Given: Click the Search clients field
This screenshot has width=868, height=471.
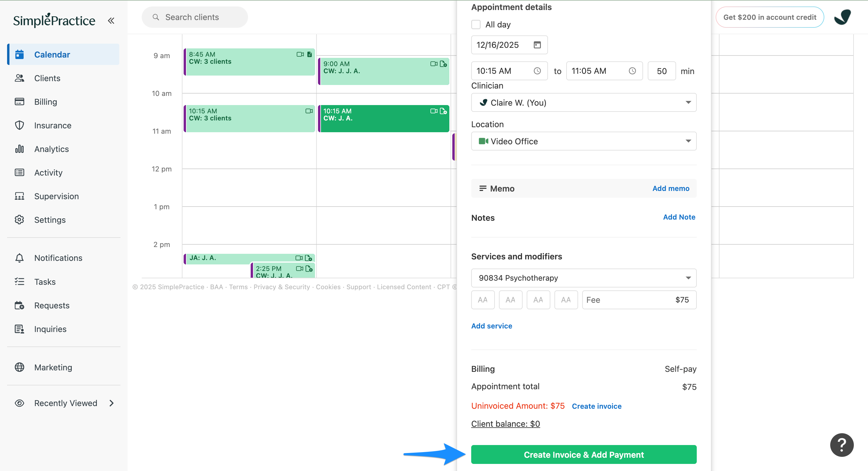Looking at the screenshot, I should [195, 17].
